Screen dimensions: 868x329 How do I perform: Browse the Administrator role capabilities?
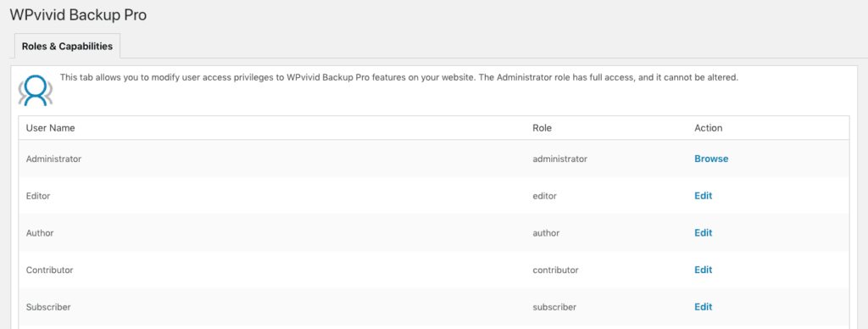[x=711, y=159]
